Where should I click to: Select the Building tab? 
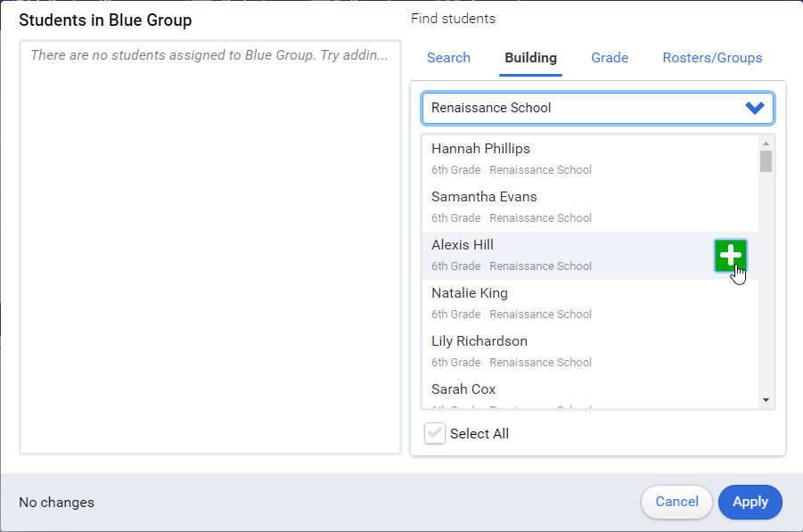tap(530, 58)
